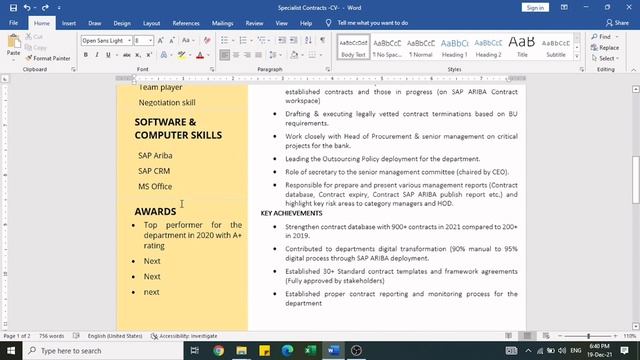
Task: Click the 'SAP CRM' skill line
Action: coord(154,171)
